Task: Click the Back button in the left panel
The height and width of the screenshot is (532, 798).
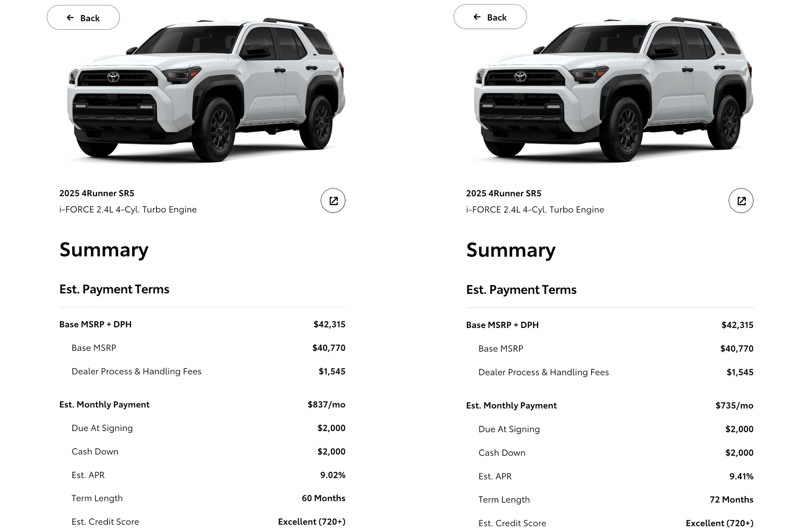Action: tap(83, 18)
